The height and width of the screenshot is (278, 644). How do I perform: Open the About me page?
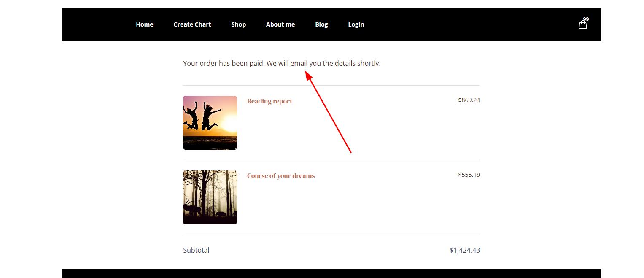[x=280, y=24]
